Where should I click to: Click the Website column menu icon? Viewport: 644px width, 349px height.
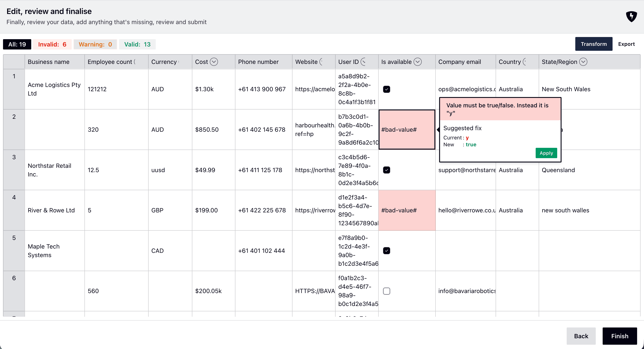(321, 62)
